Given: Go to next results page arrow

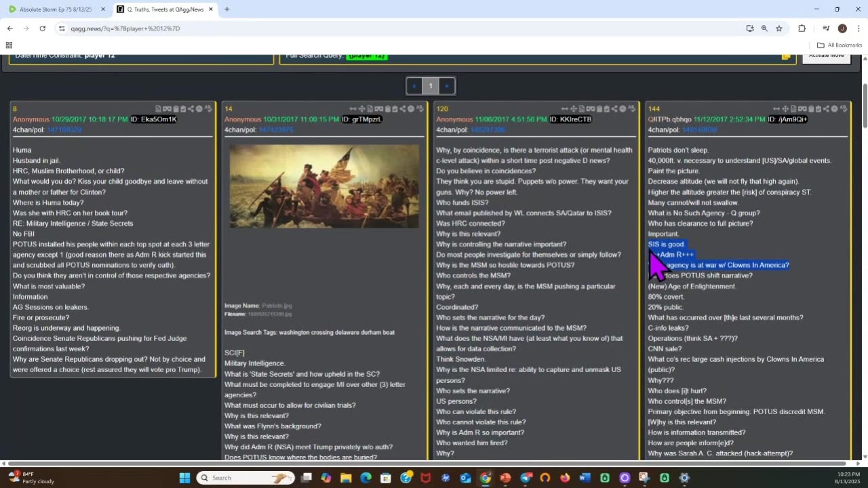Looking at the screenshot, I should pos(446,86).
